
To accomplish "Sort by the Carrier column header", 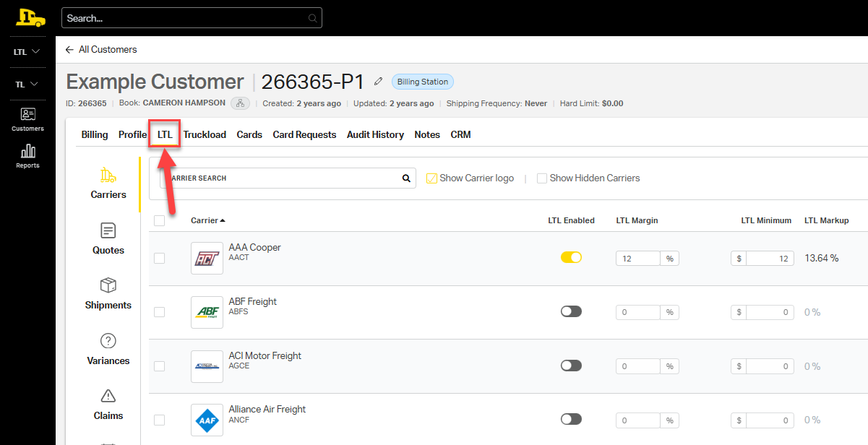I will click(x=208, y=220).
